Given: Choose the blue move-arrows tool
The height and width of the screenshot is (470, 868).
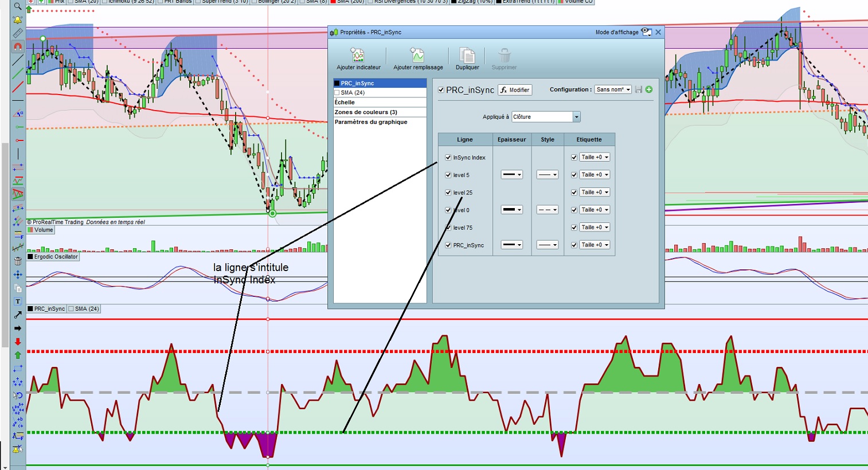Looking at the screenshot, I should (18, 275).
